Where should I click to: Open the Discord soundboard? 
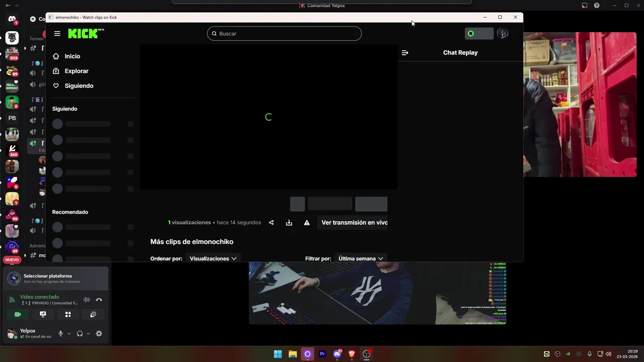(93, 314)
